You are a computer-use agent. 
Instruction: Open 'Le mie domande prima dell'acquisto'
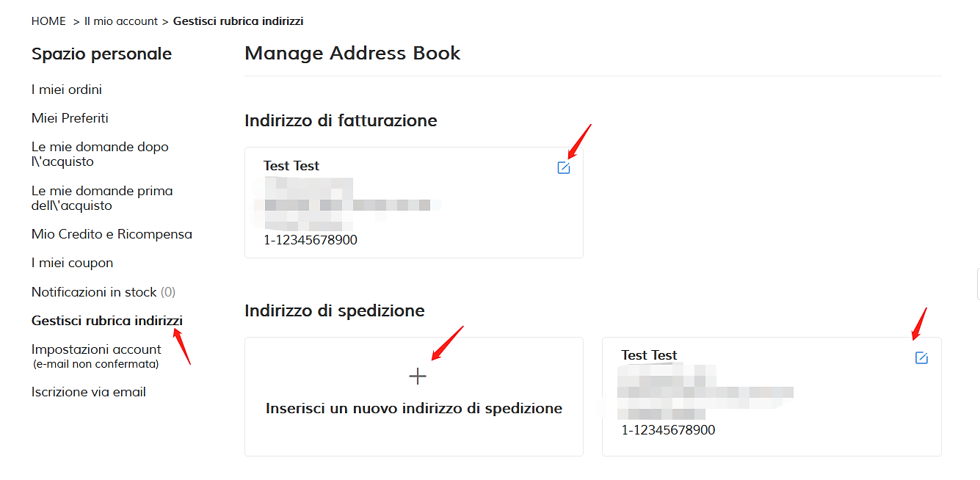click(102, 198)
